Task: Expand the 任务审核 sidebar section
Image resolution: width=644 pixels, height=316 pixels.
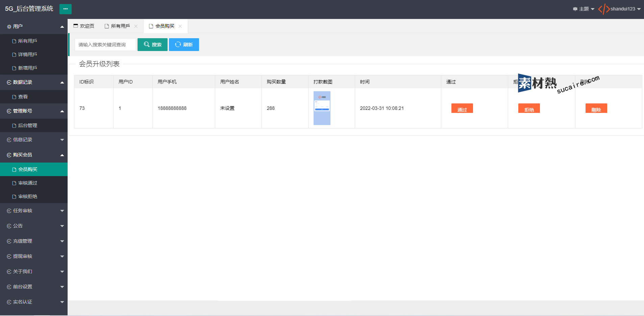Action: click(x=34, y=211)
